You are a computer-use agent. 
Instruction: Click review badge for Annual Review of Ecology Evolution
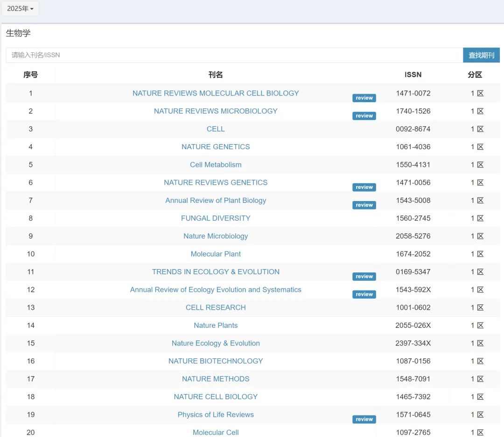coord(364,294)
